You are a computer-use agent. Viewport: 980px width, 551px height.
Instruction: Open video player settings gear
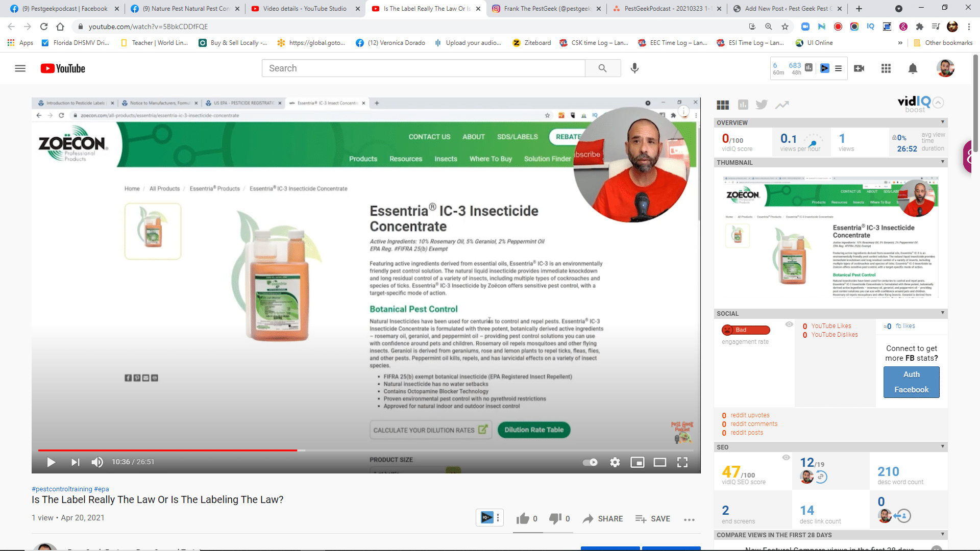coord(615,462)
